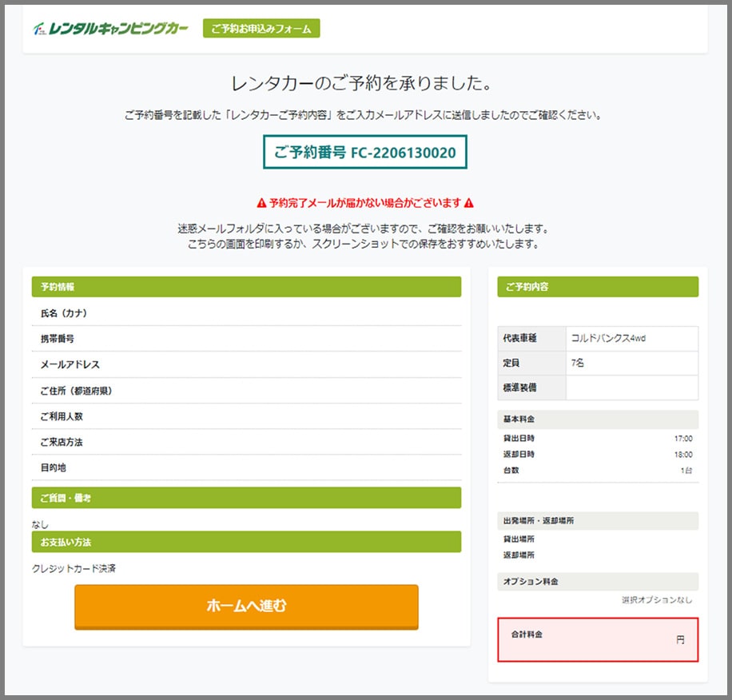Viewport: 732px width, 700px height.
Task: Click the ご住所（都道府県）row
Action: pyautogui.click(x=246, y=391)
